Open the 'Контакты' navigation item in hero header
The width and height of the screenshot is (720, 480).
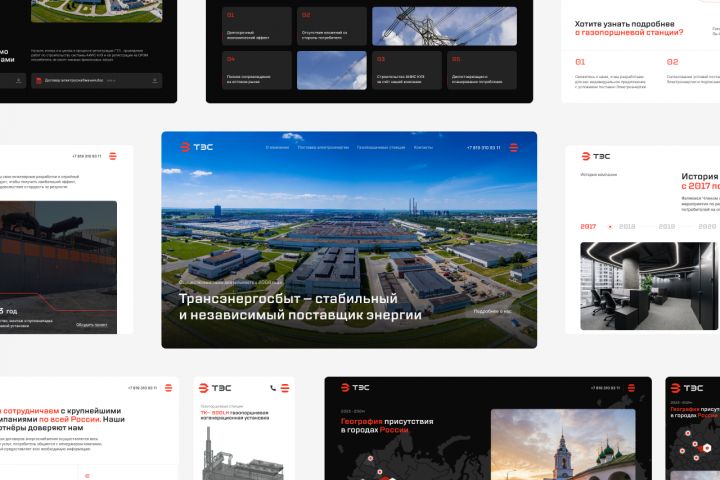423,147
